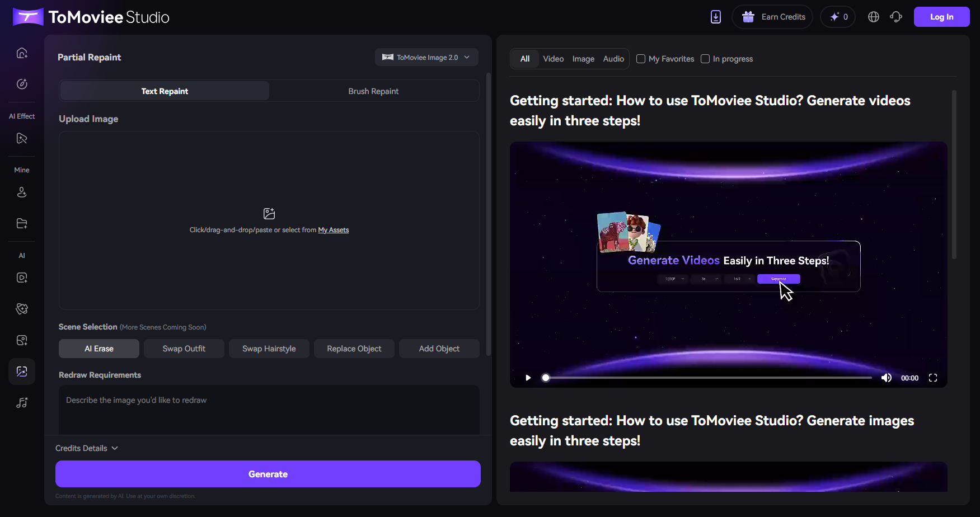Select the Video filter tab
Screen dimensions: 980x517
553,59
